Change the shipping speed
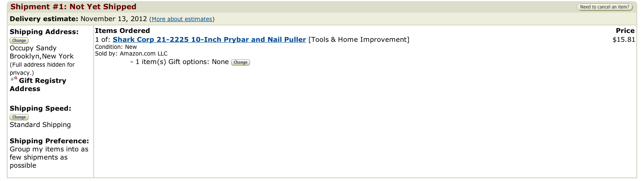 coord(19,117)
